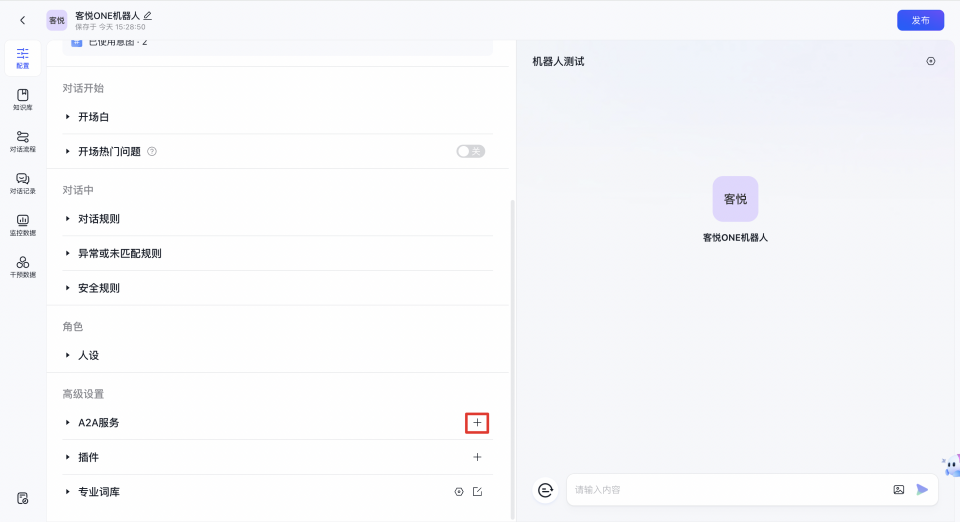
Task: Open the 监控数据 sidebar section
Action: tap(23, 225)
